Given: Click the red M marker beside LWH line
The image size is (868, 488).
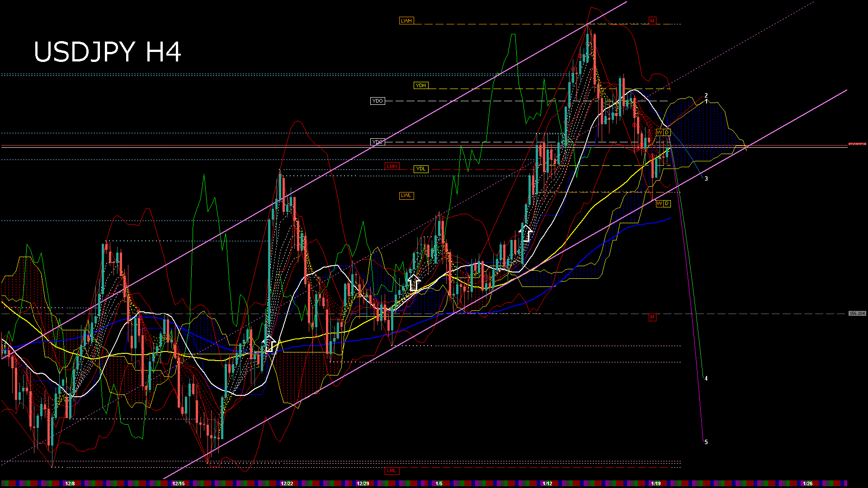Looking at the screenshot, I should 652,21.
